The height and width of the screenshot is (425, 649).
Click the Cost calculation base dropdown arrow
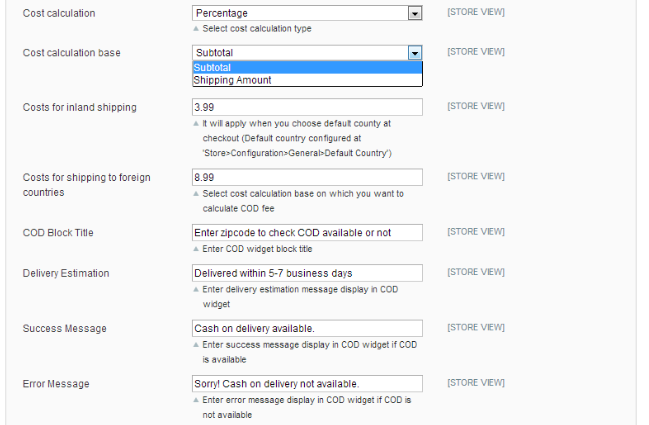point(414,53)
